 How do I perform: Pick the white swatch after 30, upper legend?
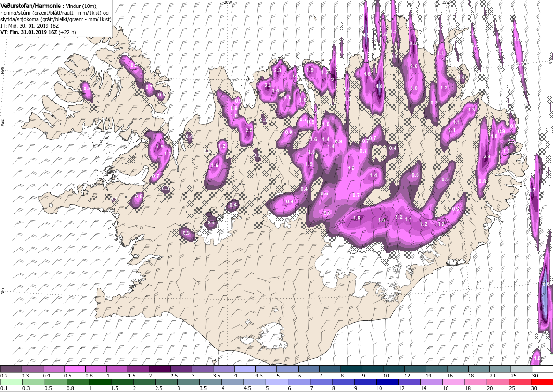tap(542, 369)
